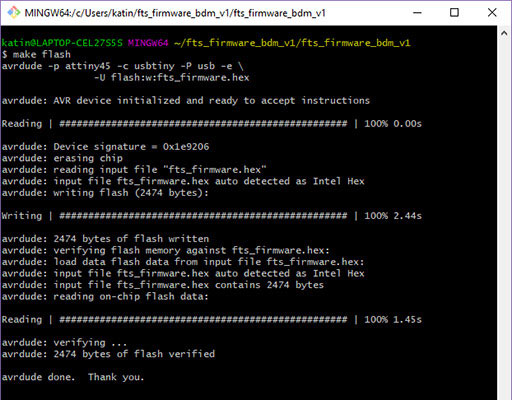Click the Writing progress bar of hashes
Screen dimensions: 512x400
(x=203, y=216)
